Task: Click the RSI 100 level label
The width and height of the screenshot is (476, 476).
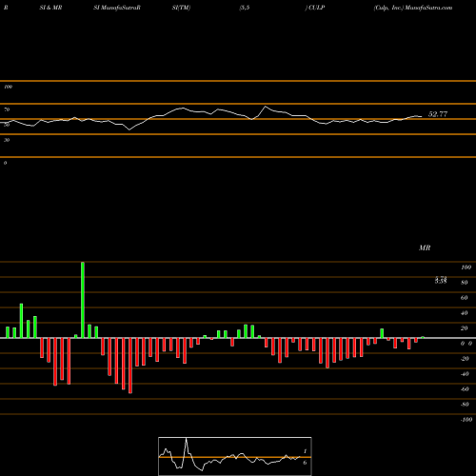Action: coord(8,87)
